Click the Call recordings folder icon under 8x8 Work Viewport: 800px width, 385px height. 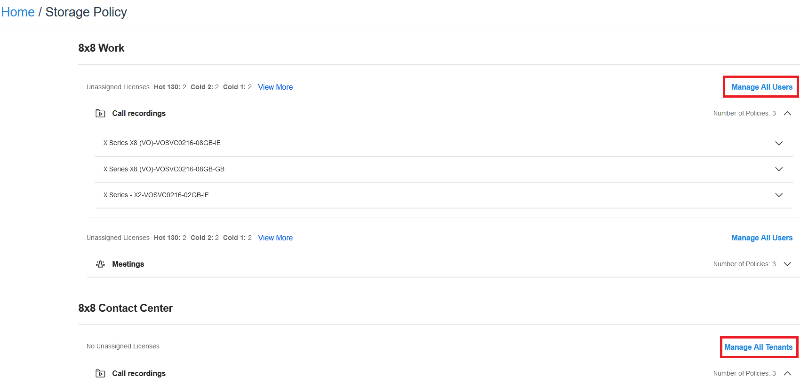pos(101,114)
